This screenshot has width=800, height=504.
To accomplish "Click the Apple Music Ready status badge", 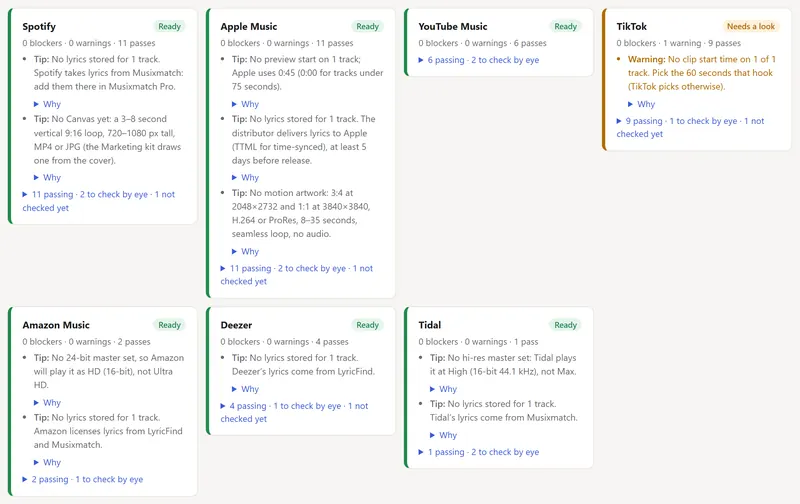I will 367,27.
